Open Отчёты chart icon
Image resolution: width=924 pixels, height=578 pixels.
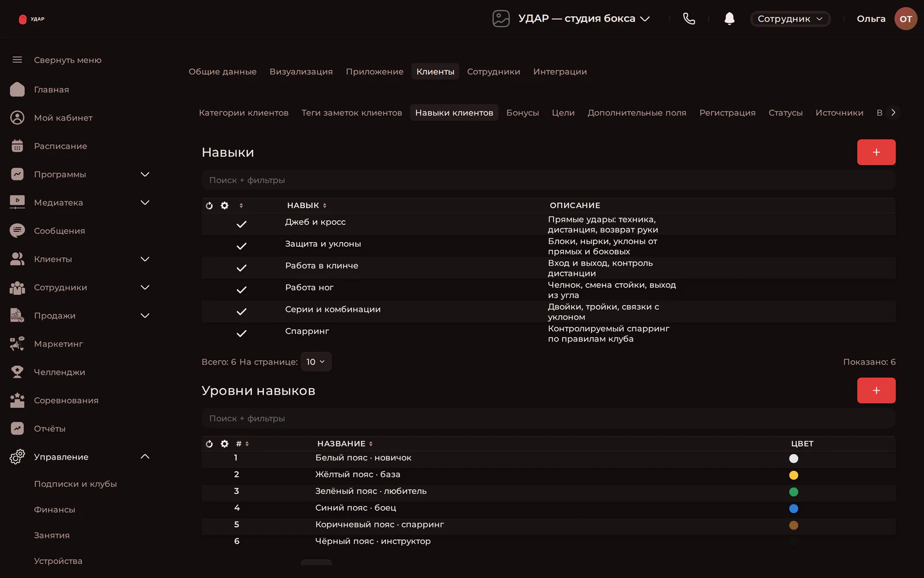click(x=17, y=428)
